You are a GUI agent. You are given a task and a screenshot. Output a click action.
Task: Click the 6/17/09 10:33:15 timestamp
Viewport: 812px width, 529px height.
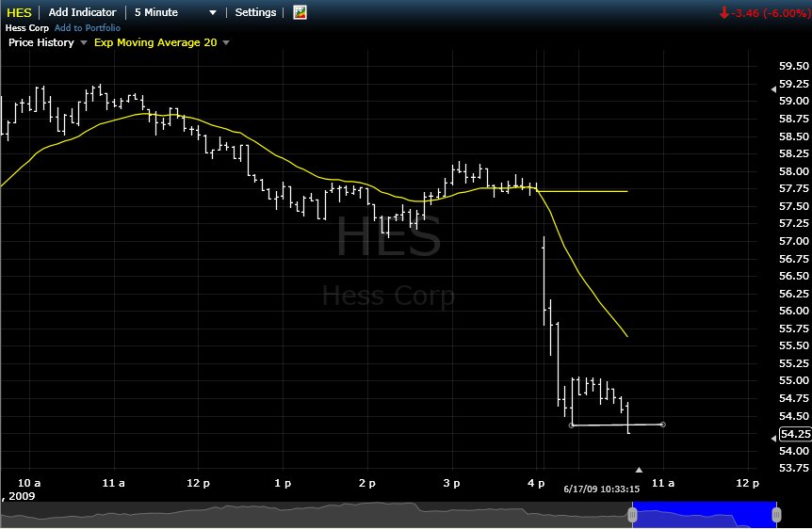pyautogui.click(x=602, y=489)
